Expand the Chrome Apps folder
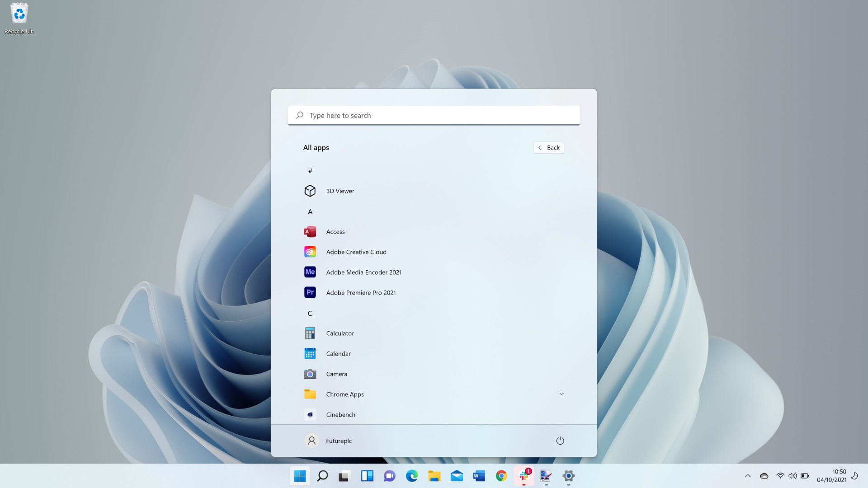868x488 pixels. (561, 394)
